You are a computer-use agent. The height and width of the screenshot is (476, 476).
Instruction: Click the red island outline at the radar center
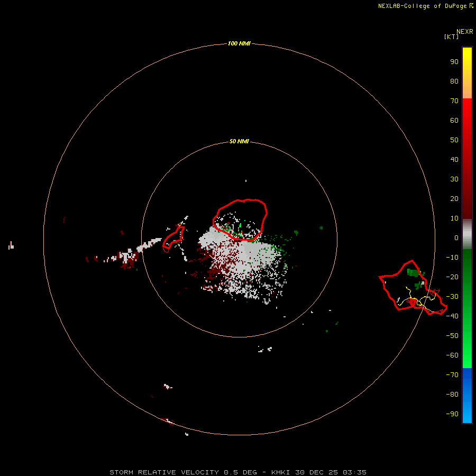coord(240,220)
